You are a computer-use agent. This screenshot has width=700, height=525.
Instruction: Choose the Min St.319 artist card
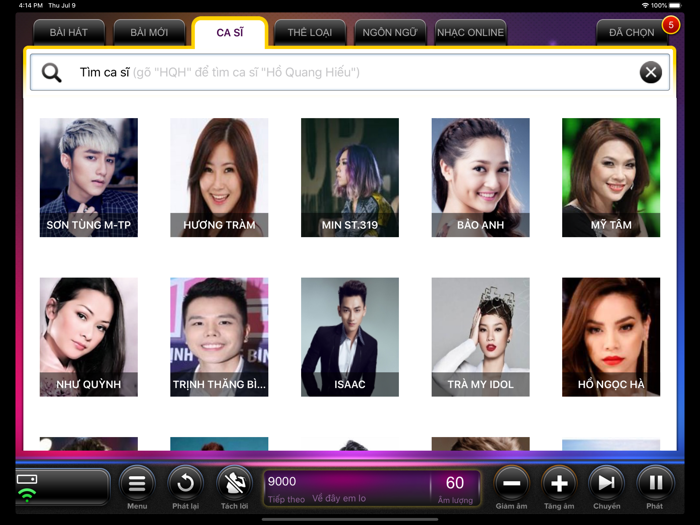pyautogui.click(x=350, y=177)
